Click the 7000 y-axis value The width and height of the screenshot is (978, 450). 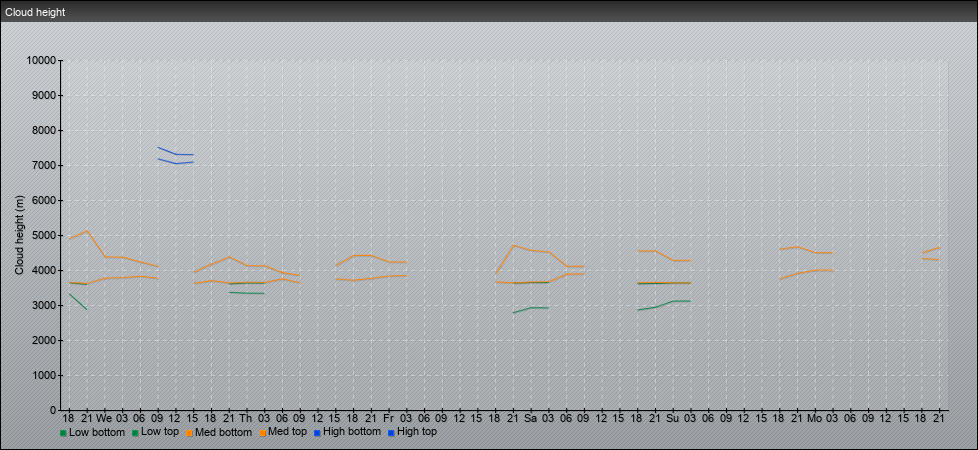[x=44, y=165]
